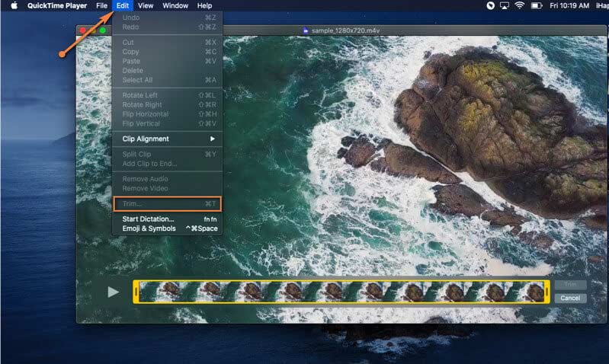Click the yellow Trim button
The height and width of the screenshot is (364, 609).
(x=570, y=285)
